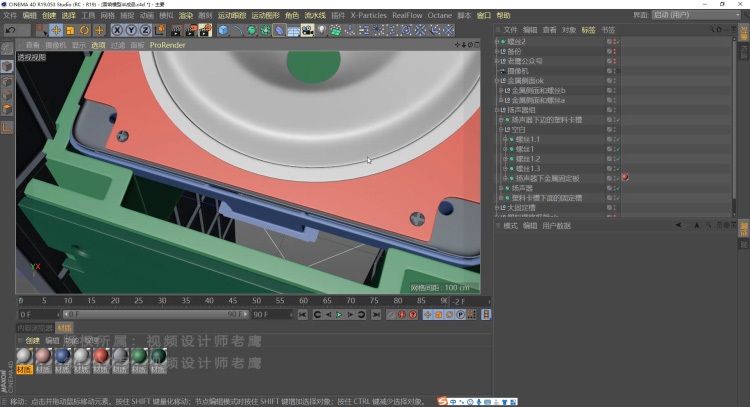
Task: Expand the 金属侧面ok group
Action: click(x=498, y=80)
